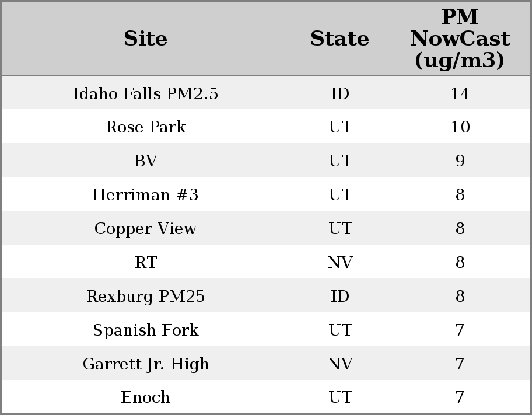Select the Enoch site cell
532x415 pixels.
point(145,397)
